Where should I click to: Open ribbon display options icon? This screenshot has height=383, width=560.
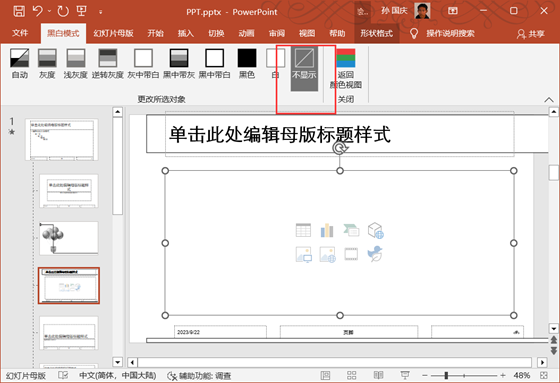point(453,11)
